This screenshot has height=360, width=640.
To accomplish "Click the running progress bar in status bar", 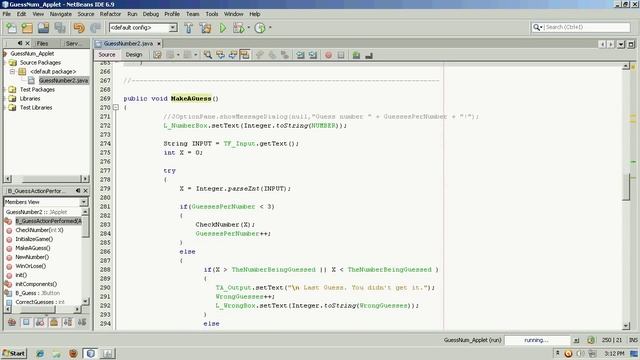I will (x=537, y=340).
